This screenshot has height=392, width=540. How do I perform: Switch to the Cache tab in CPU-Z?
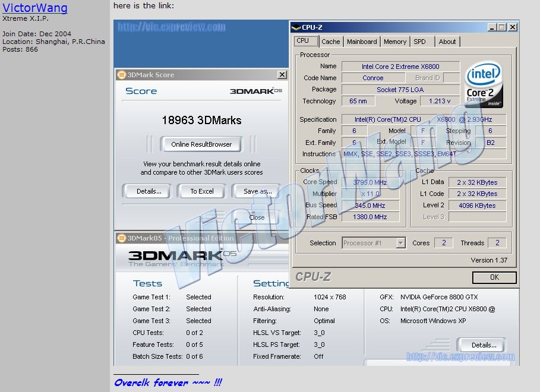(331, 42)
